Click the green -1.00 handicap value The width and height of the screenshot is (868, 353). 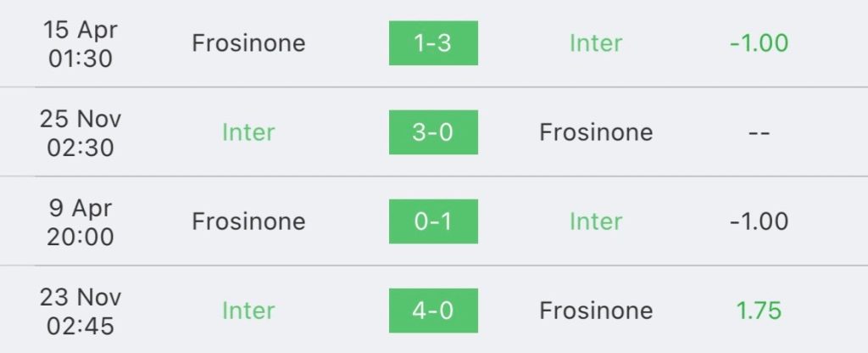(x=759, y=43)
